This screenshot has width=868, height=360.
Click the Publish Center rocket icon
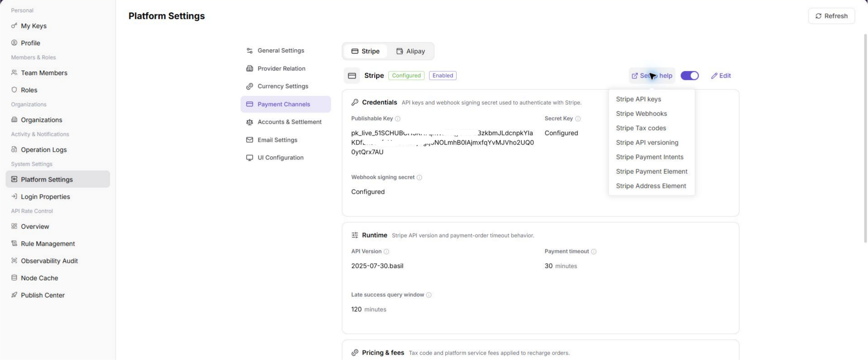pyautogui.click(x=14, y=295)
